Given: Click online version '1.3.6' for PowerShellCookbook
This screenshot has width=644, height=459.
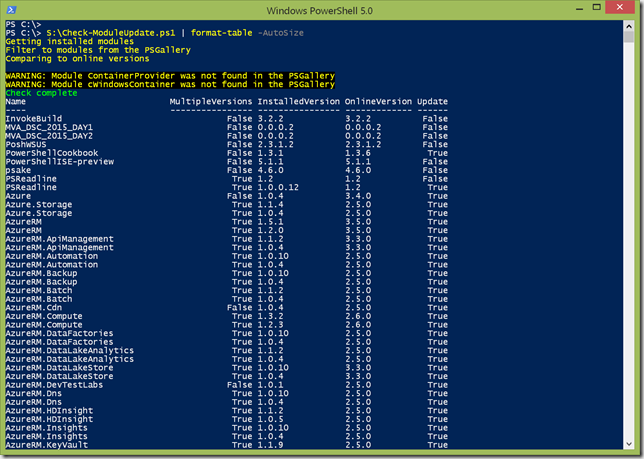Looking at the screenshot, I should coord(358,153).
